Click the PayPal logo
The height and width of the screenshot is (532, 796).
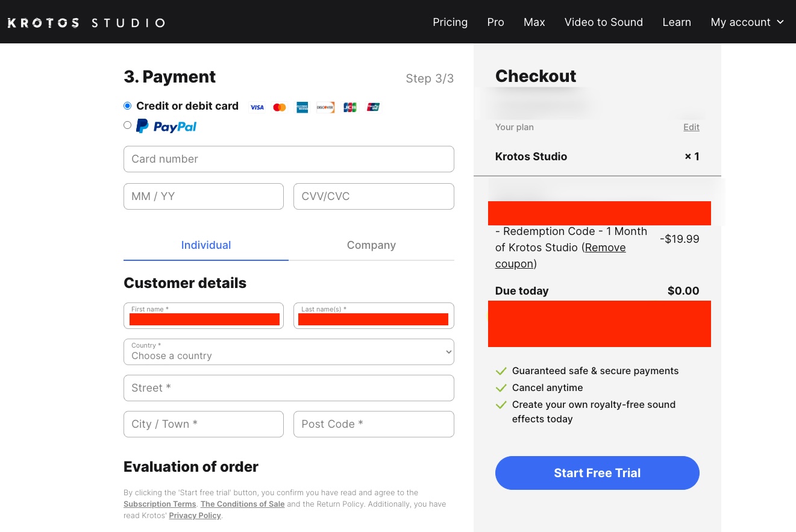pyautogui.click(x=167, y=127)
